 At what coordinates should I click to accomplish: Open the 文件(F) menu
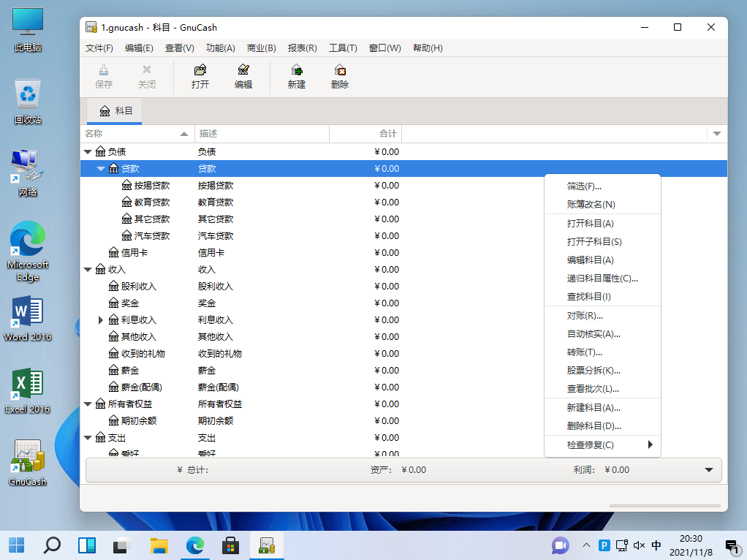[x=99, y=48]
